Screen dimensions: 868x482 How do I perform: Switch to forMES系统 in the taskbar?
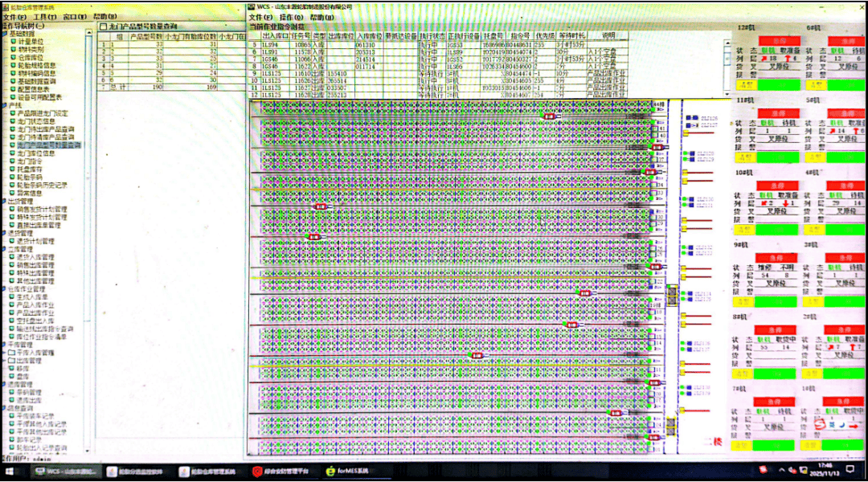pyautogui.click(x=348, y=472)
